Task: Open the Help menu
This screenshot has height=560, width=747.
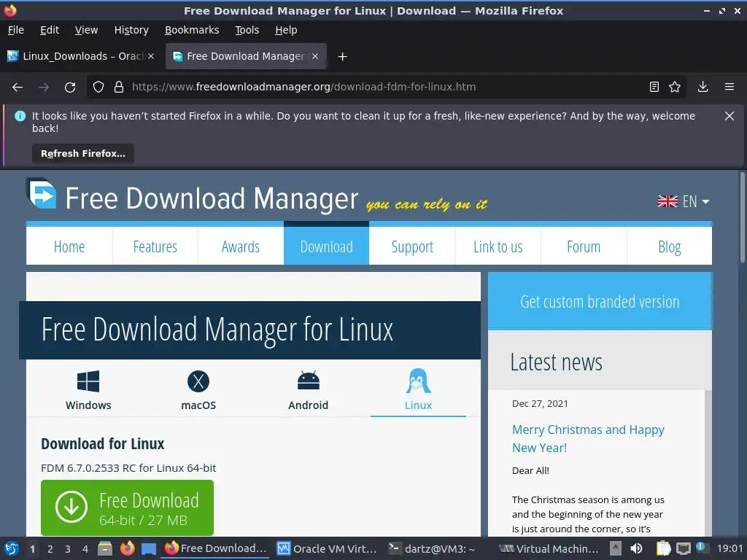Action: click(286, 30)
